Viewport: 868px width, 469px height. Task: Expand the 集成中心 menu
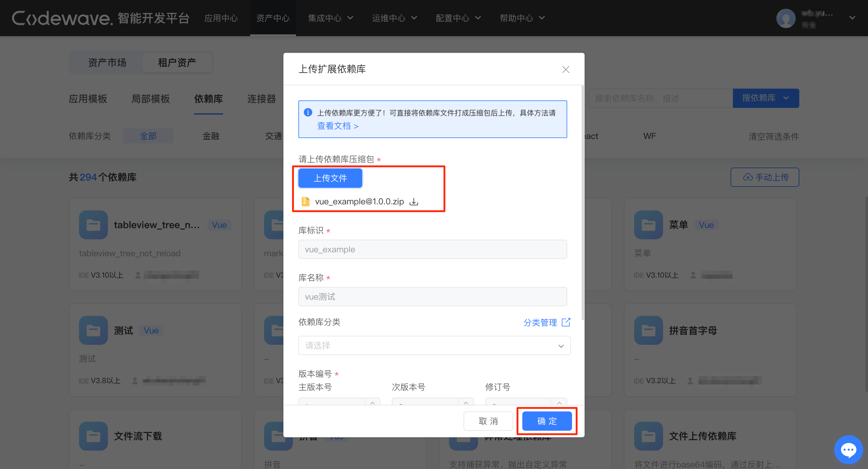click(x=330, y=18)
